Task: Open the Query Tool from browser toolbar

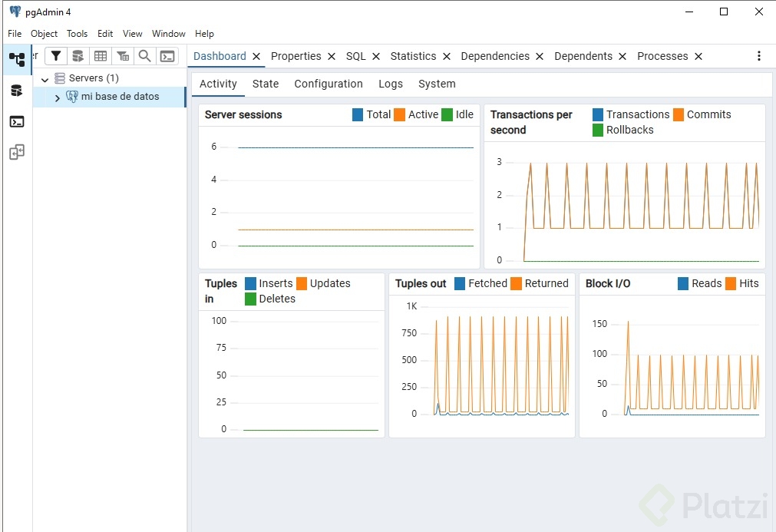Action: 78,56
